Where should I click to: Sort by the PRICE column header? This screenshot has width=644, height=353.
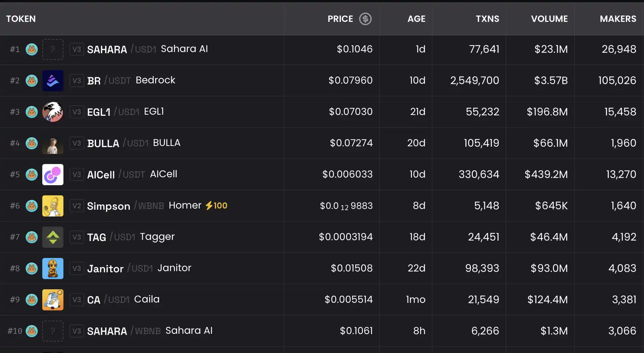click(x=340, y=19)
